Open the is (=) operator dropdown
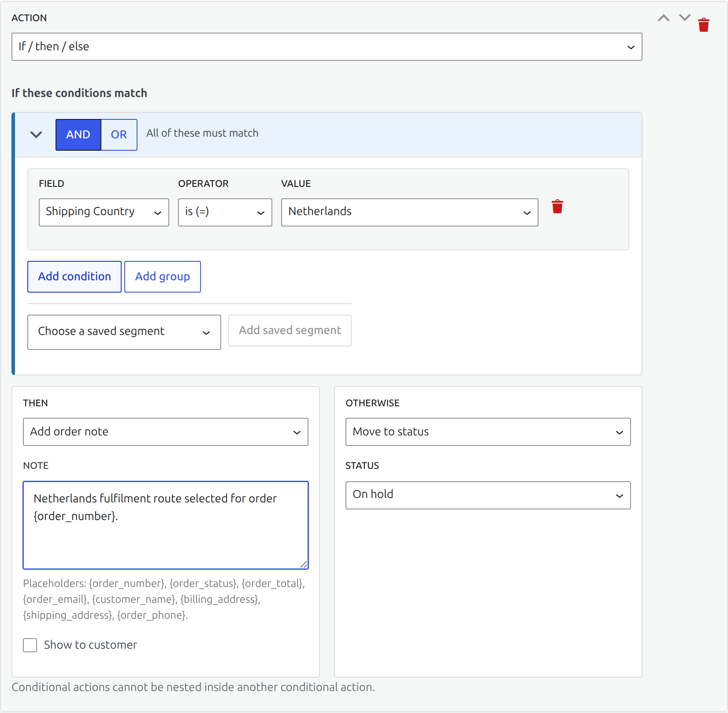Image resolution: width=728 pixels, height=713 pixels. coord(225,212)
